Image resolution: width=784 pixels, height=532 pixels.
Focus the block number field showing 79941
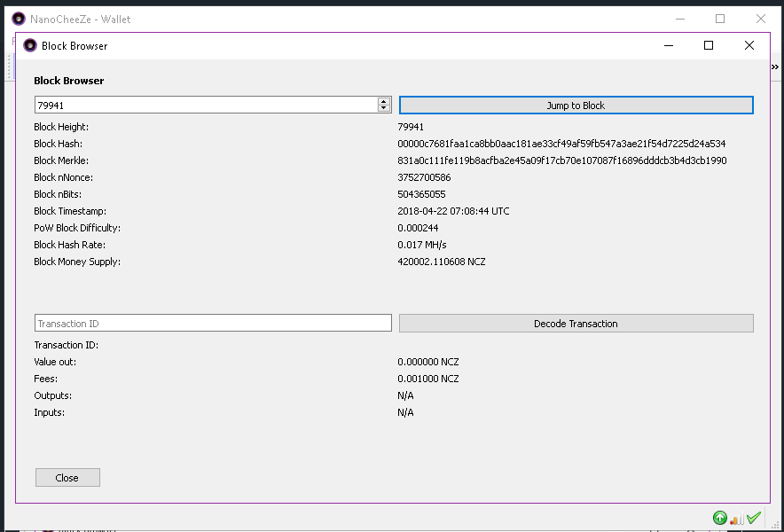tap(206, 105)
